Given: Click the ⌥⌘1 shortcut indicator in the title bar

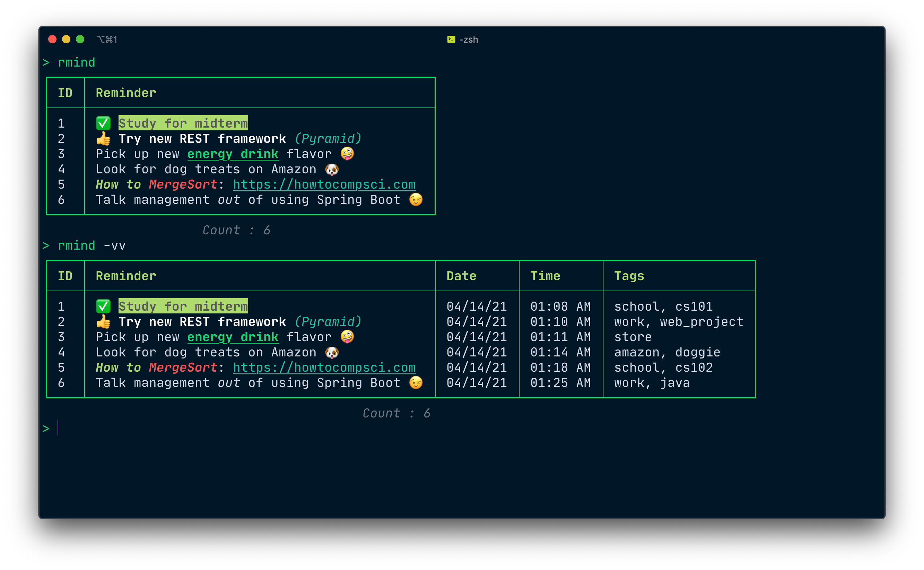Looking at the screenshot, I should (x=107, y=39).
